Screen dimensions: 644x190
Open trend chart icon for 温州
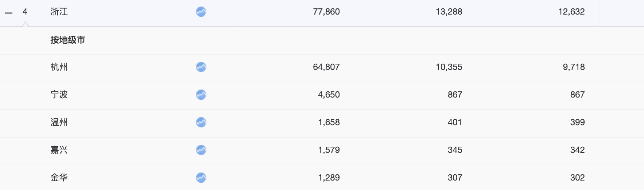click(201, 122)
